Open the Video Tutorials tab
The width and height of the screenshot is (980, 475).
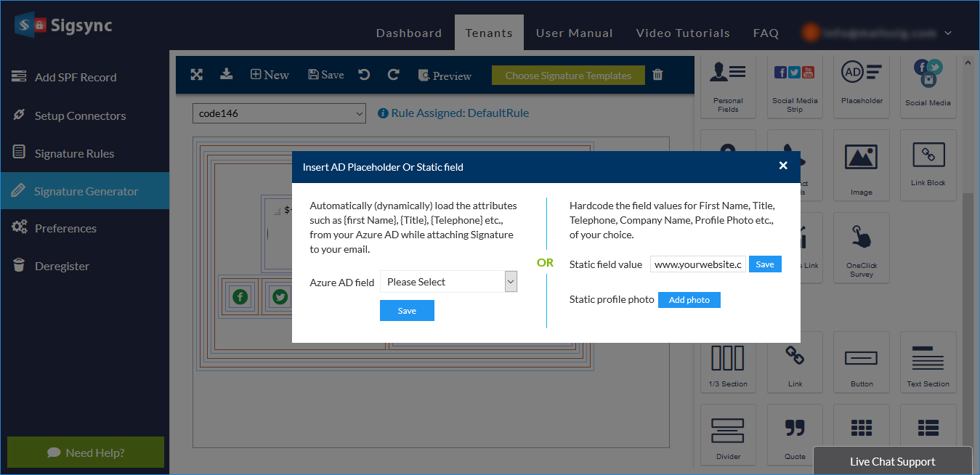tap(682, 33)
